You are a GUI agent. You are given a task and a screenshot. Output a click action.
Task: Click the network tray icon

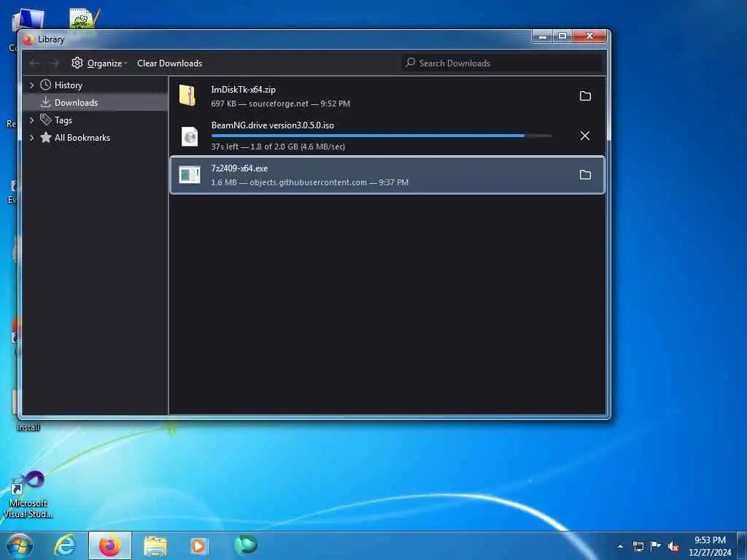(x=638, y=546)
